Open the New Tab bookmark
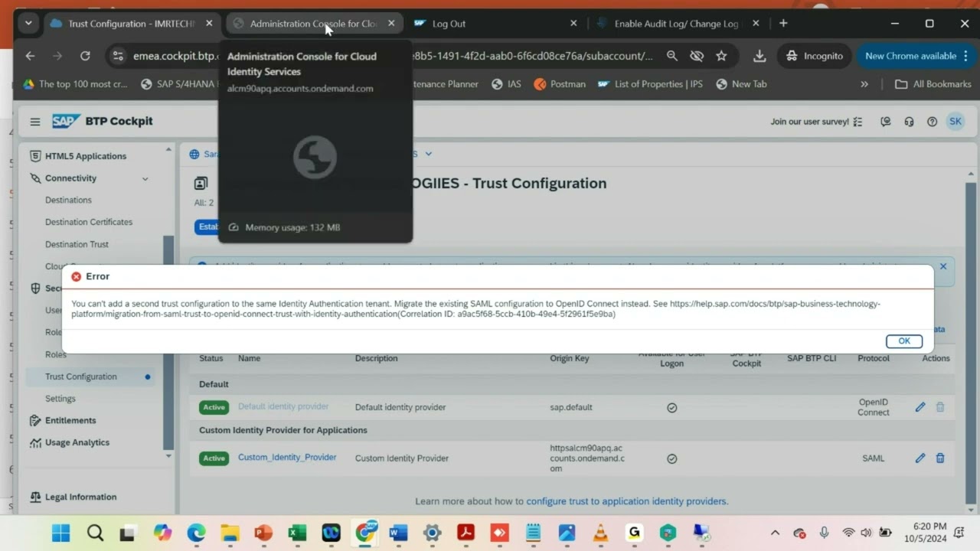The height and width of the screenshot is (551, 980). [741, 84]
